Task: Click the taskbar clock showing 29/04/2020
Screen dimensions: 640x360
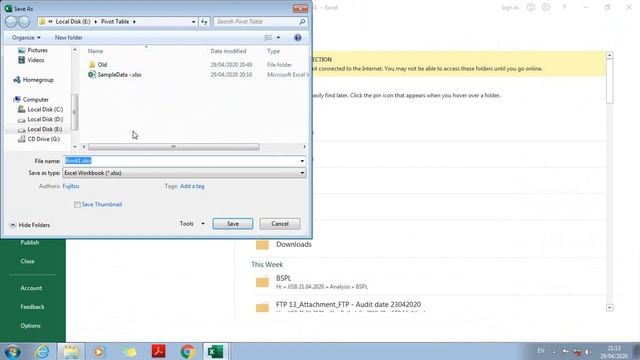Action: coord(614,352)
